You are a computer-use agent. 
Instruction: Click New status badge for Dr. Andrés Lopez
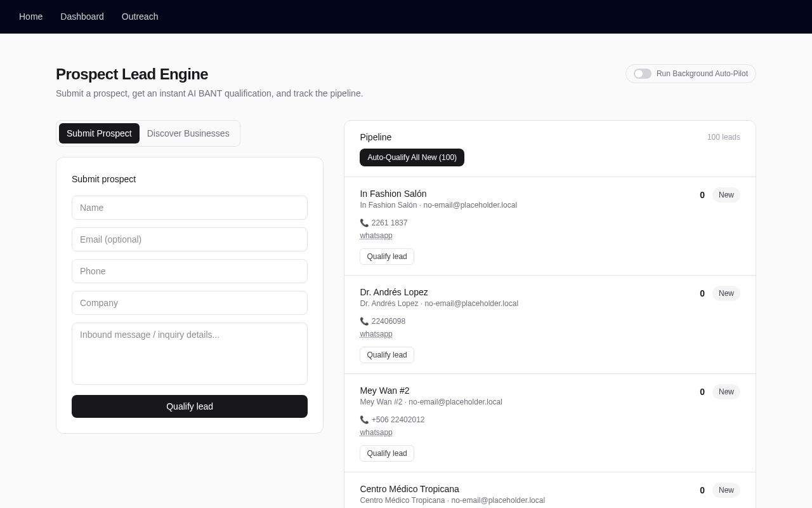point(726,293)
